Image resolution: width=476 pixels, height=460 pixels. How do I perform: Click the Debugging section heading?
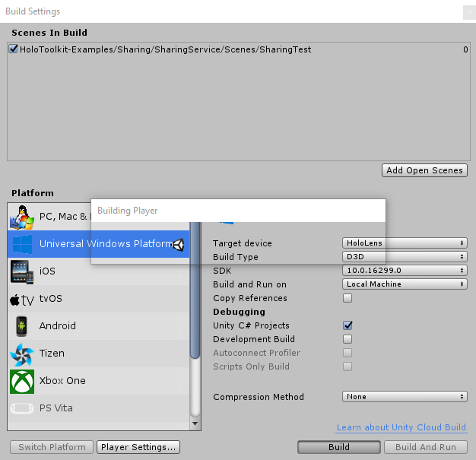point(239,312)
